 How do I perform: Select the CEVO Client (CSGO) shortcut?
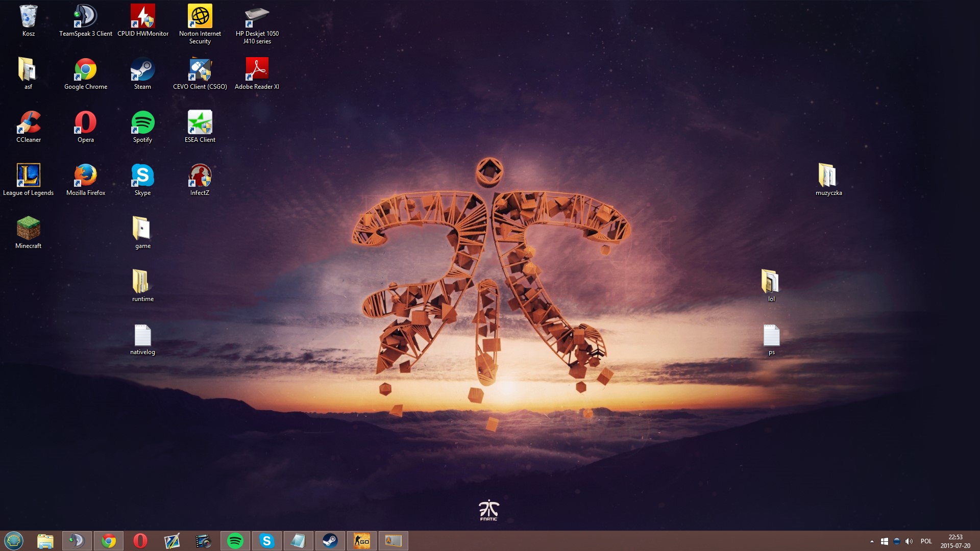[x=200, y=74]
